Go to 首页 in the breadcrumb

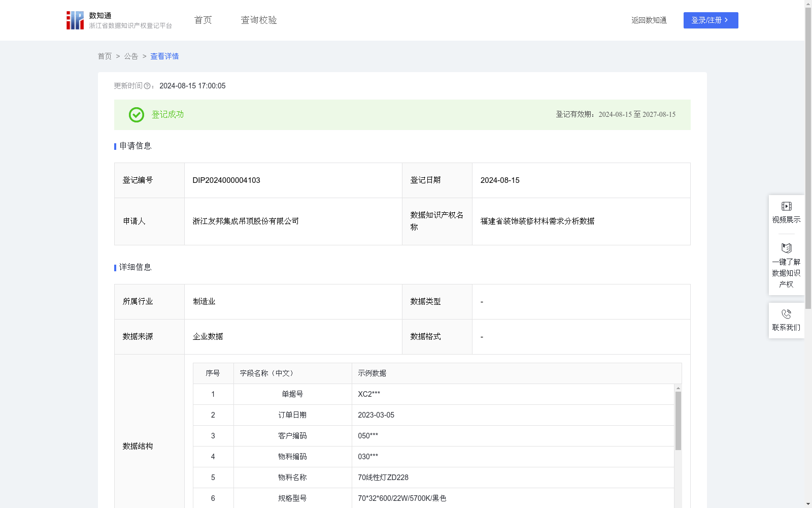pyautogui.click(x=105, y=56)
